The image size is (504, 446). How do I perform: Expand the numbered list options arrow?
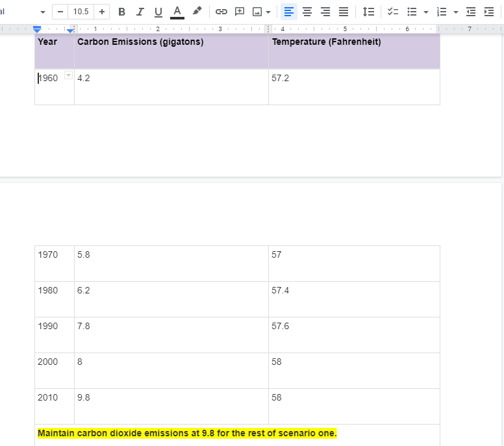456,12
